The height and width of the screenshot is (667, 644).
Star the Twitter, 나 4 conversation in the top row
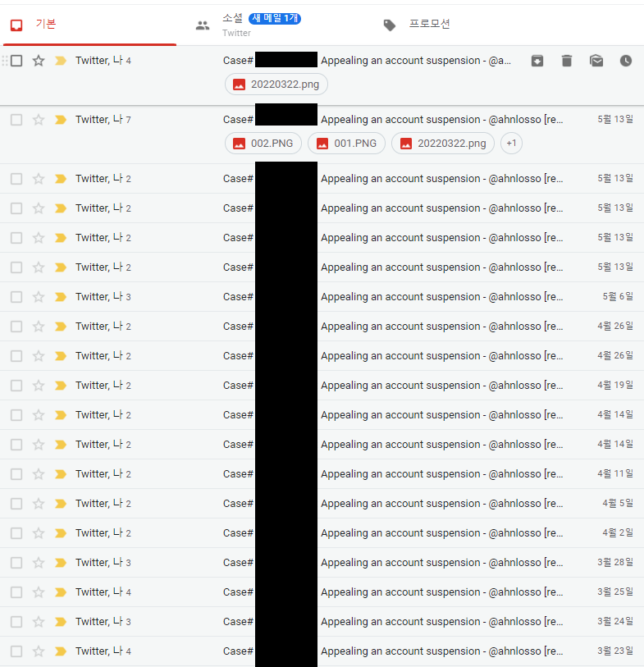[x=39, y=61]
